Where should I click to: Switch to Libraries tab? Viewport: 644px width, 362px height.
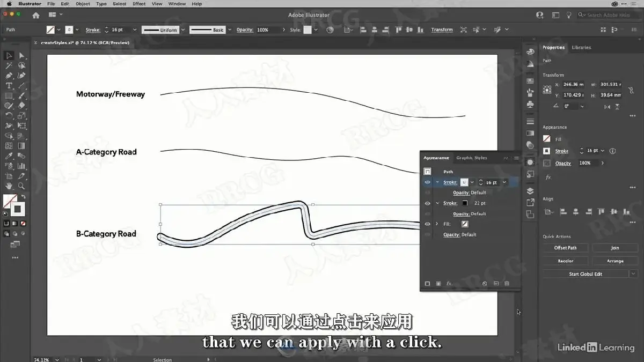pyautogui.click(x=581, y=47)
